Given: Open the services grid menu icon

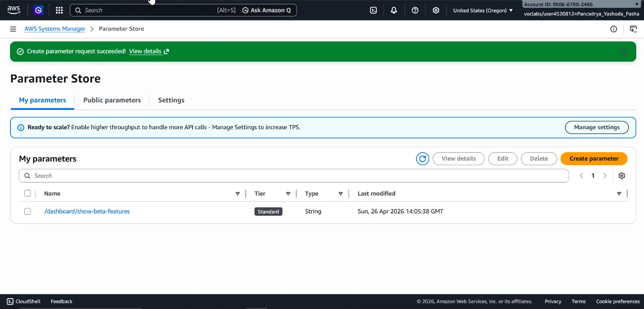Looking at the screenshot, I should point(59,10).
